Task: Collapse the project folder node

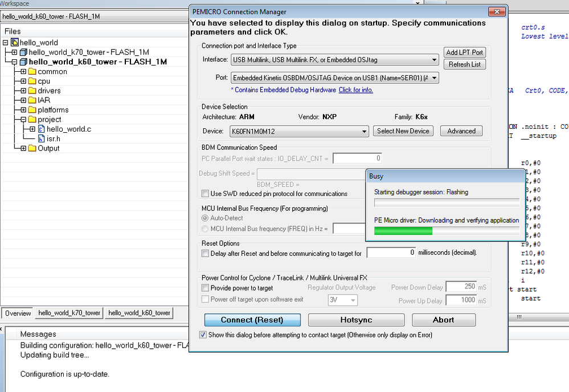Action: [x=23, y=120]
